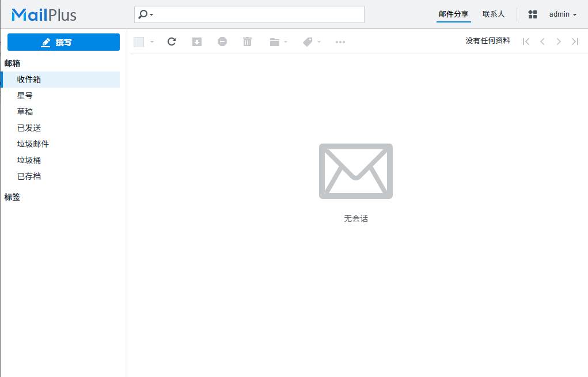The image size is (588, 377).
Task: Jump to the last page of messages
Action: 575,42
